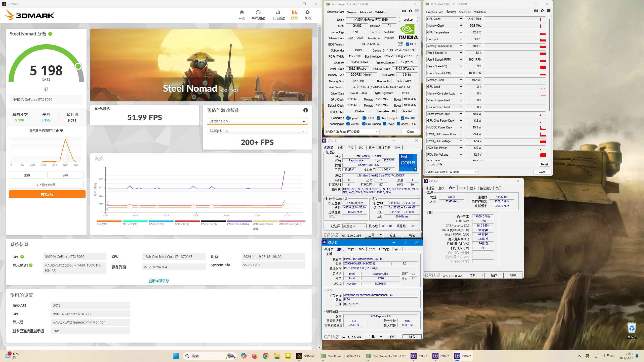Click weather widget on taskbar
Viewport: 644px width, 362px height.
coord(12,356)
